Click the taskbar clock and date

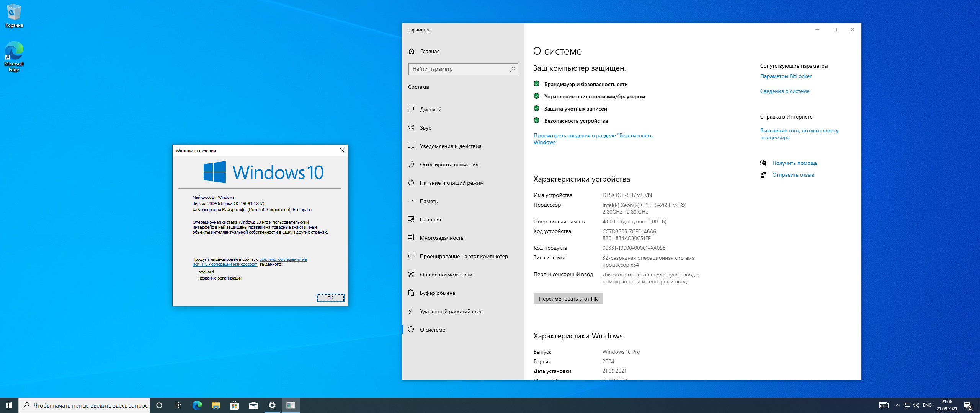click(947, 405)
